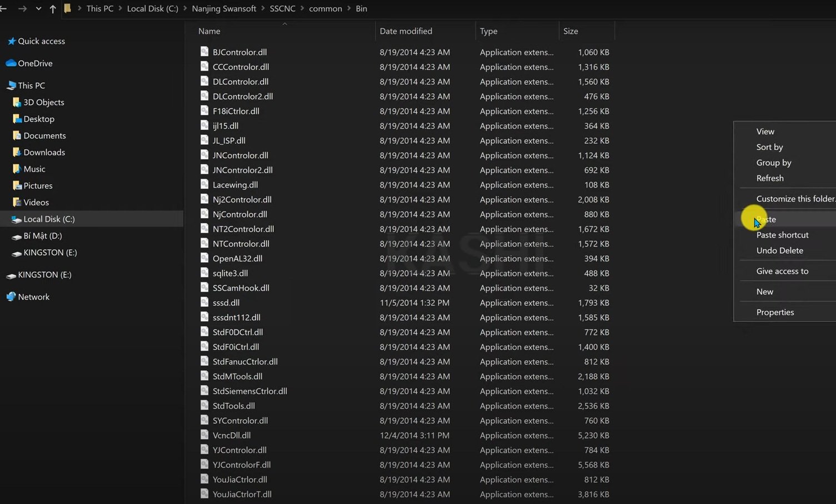Image resolution: width=836 pixels, height=504 pixels.
Task: Click the Network icon in navigation pane
Action: (x=11, y=297)
